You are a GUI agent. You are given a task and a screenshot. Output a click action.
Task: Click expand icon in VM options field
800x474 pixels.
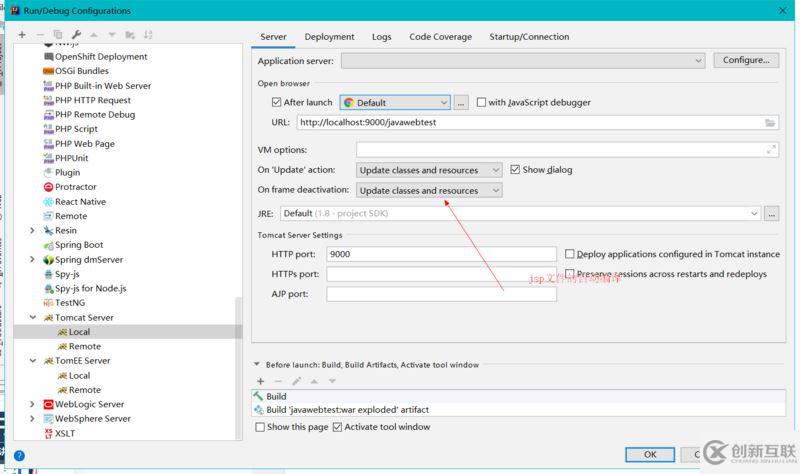770,149
